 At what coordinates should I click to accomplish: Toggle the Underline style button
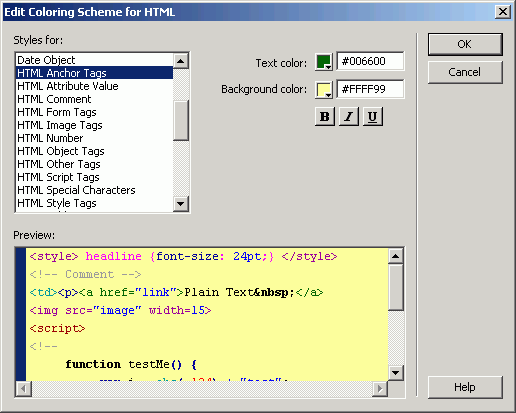pos(373,116)
